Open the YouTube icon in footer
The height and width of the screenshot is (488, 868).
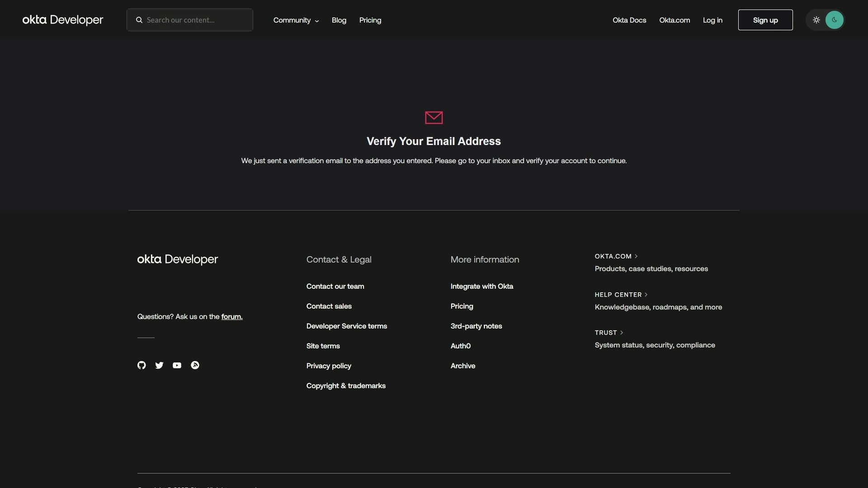click(x=177, y=365)
